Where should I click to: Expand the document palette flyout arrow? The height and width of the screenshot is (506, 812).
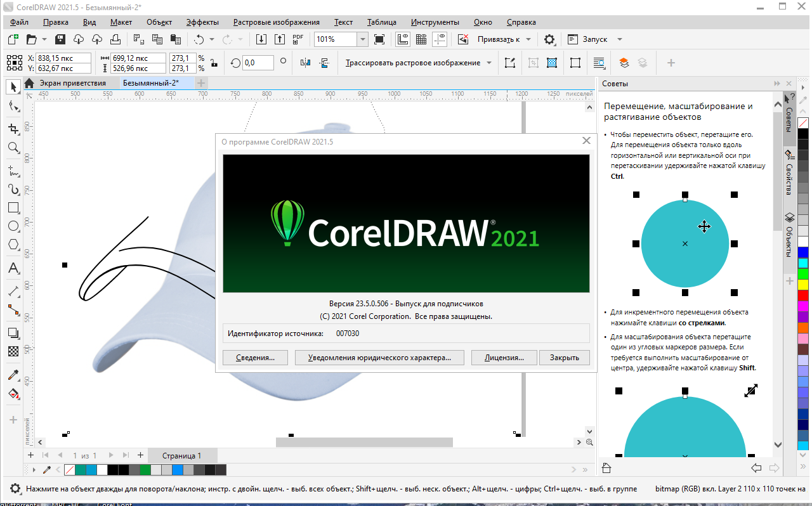point(33,470)
